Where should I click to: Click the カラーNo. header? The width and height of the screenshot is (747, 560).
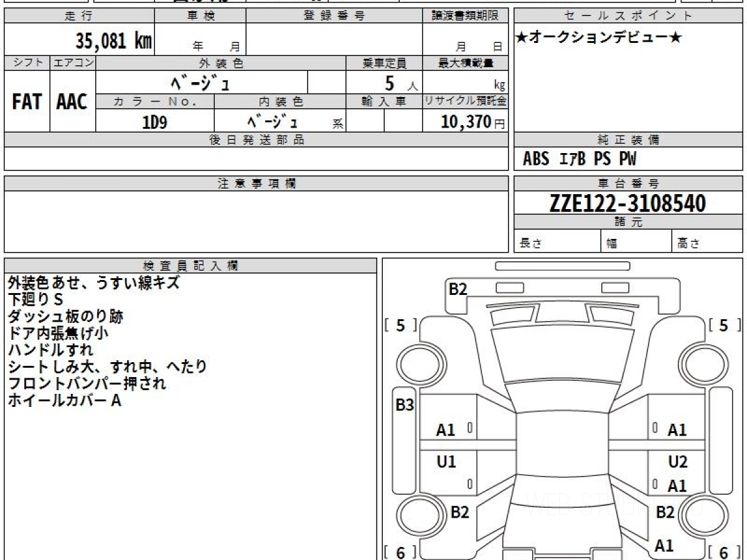155,101
